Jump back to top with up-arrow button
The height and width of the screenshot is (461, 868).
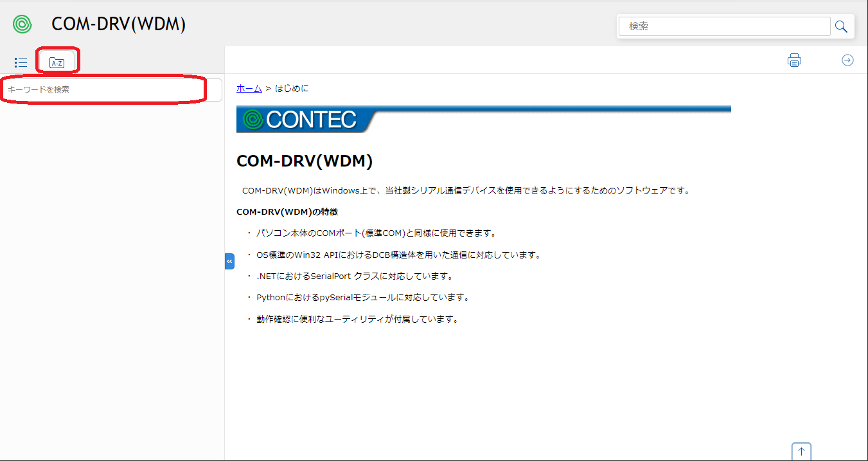tap(801, 451)
